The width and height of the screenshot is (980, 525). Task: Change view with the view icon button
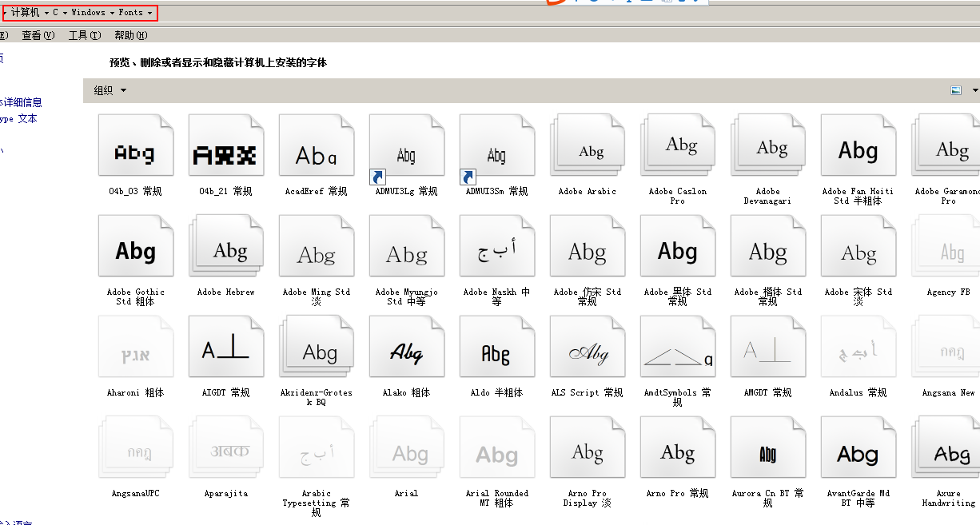pos(956,90)
